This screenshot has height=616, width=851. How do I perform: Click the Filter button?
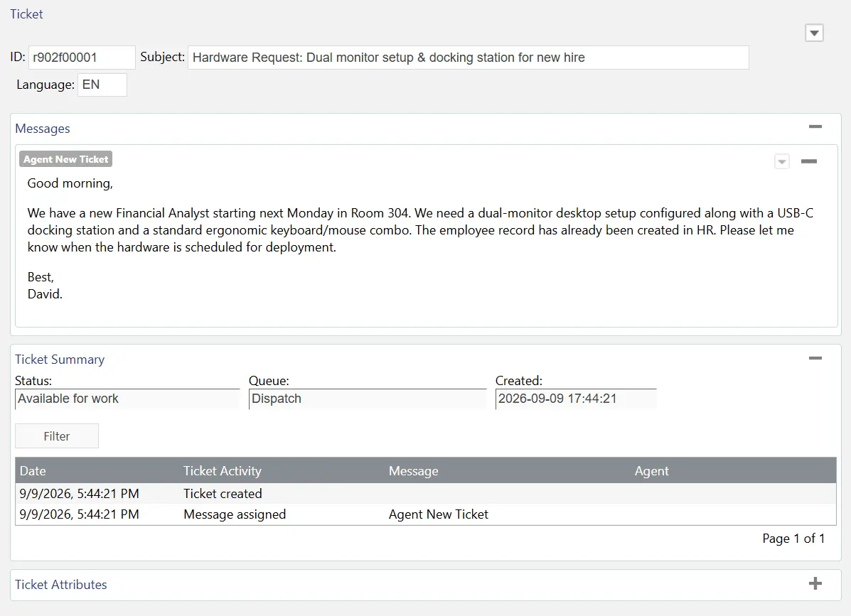(x=57, y=436)
